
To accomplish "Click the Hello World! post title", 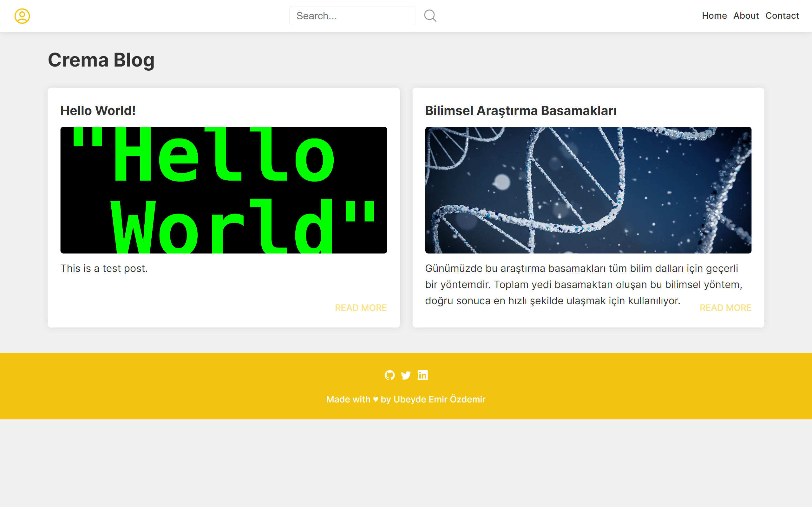I will (98, 111).
